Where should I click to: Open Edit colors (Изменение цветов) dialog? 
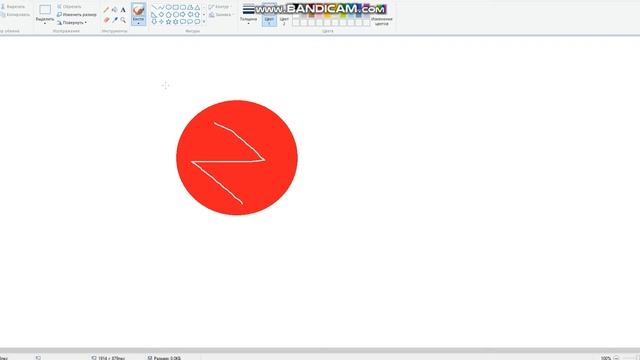381,21
